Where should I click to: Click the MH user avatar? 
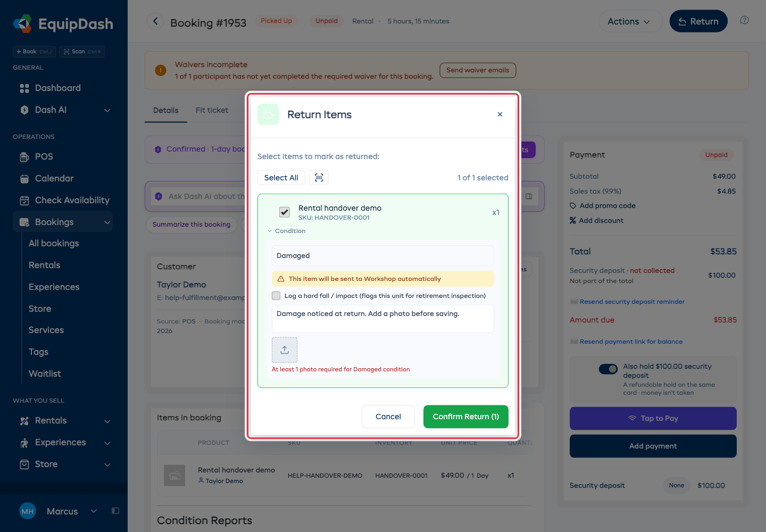28,511
